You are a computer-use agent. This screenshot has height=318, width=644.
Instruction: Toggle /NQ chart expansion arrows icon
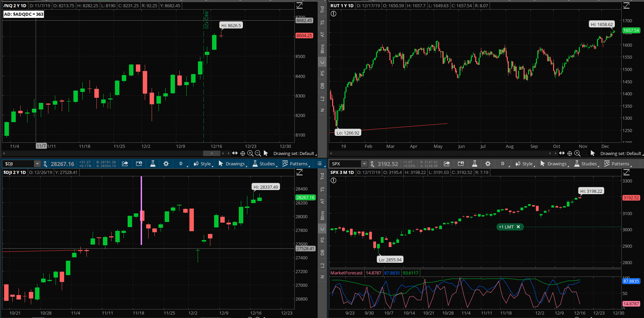(x=235, y=153)
